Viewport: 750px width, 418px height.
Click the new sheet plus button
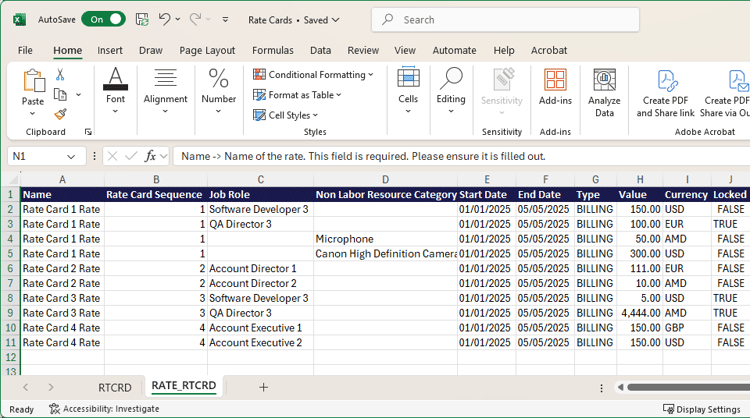pos(264,387)
